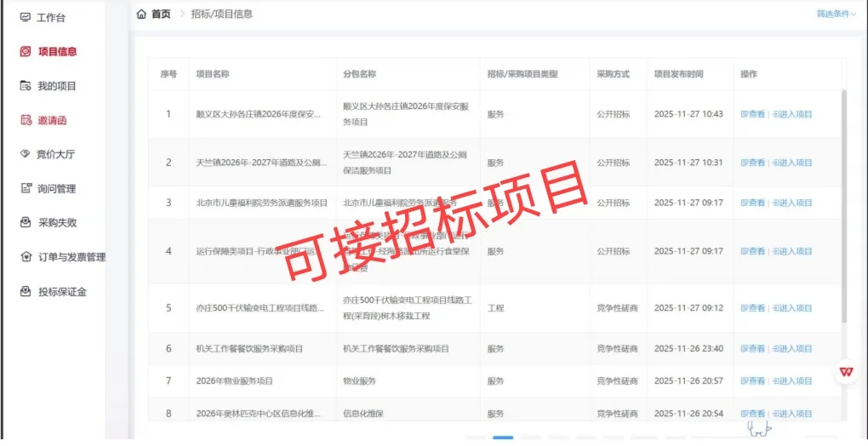Click the 物业服务 package name cell
The width and height of the screenshot is (868, 446).
click(359, 381)
